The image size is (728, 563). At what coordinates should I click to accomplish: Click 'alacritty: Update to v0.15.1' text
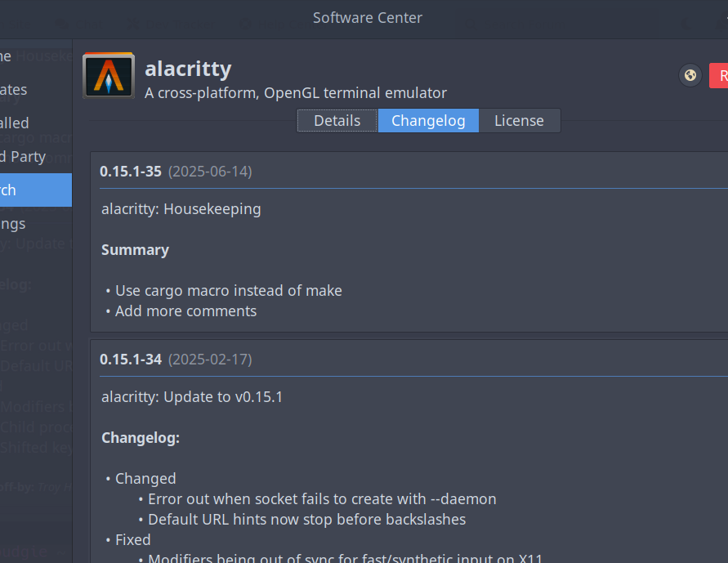pyautogui.click(x=192, y=397)
